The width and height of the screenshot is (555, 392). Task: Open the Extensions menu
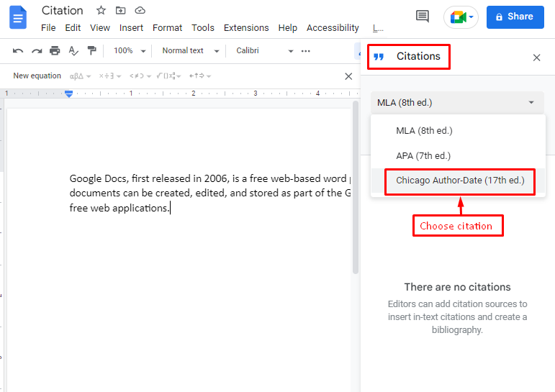pos(246,27)
